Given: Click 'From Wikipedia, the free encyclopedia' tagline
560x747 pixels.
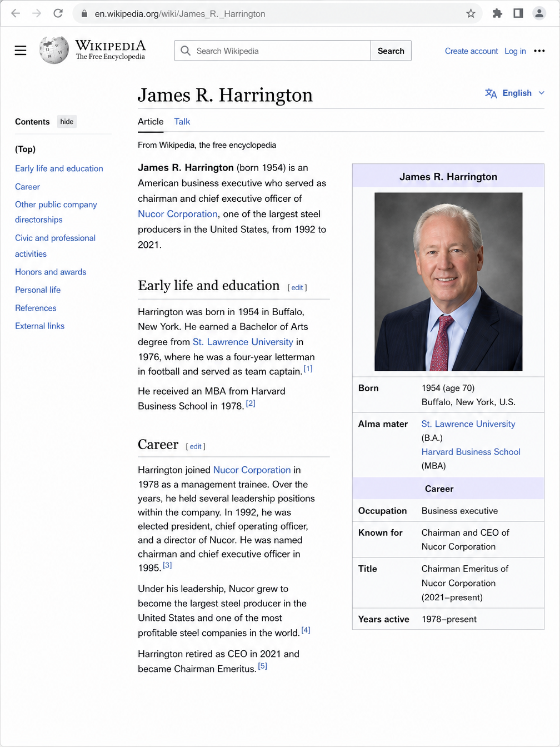Looking at the screenshot, I should [207, 145].
